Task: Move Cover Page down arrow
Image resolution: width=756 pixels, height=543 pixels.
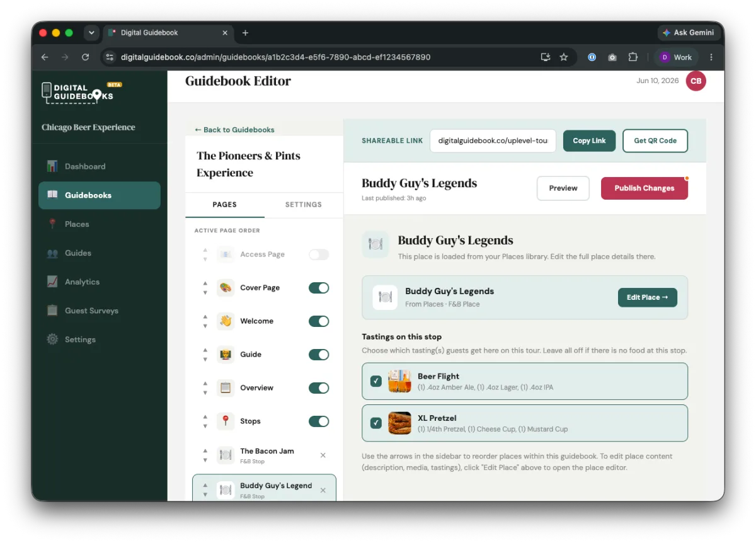Action: pyautogui.click(x=205, y=292)
